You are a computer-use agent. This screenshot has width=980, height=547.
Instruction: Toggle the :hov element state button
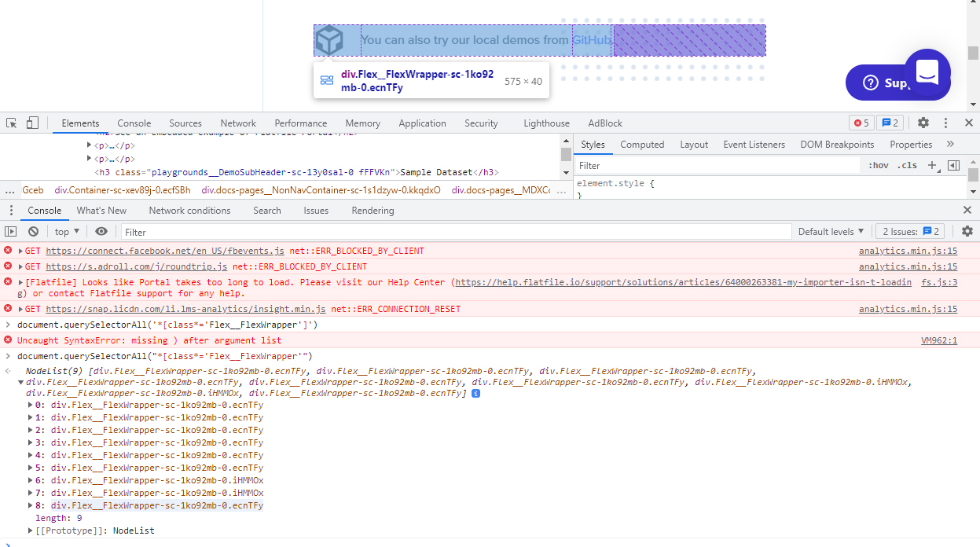[879, 165]
